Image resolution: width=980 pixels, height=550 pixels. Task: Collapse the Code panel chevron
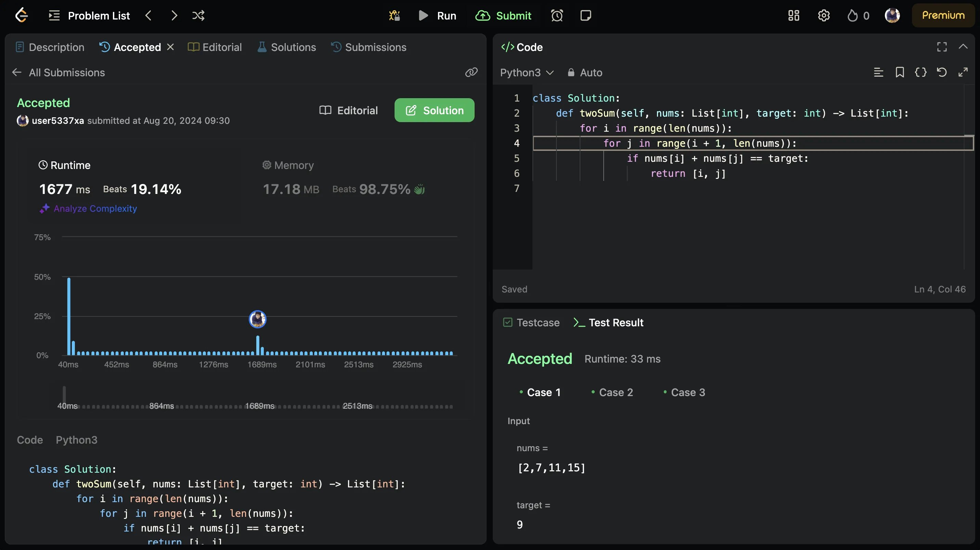[963, 47]
